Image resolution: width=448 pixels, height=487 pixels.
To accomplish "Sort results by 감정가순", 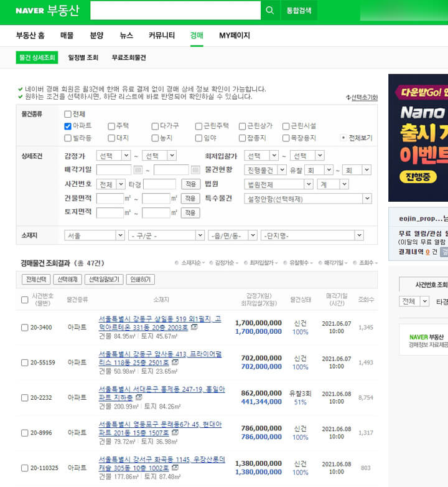I will [224, 263].
